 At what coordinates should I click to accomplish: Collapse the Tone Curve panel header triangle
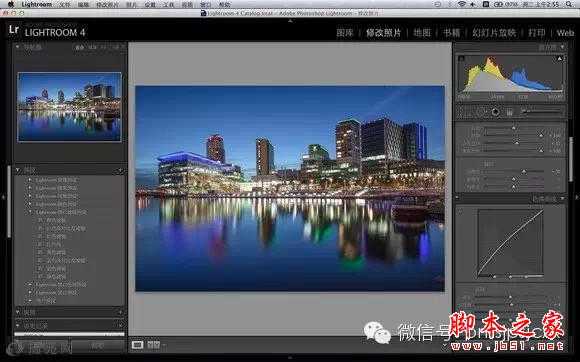coord(562,198)
